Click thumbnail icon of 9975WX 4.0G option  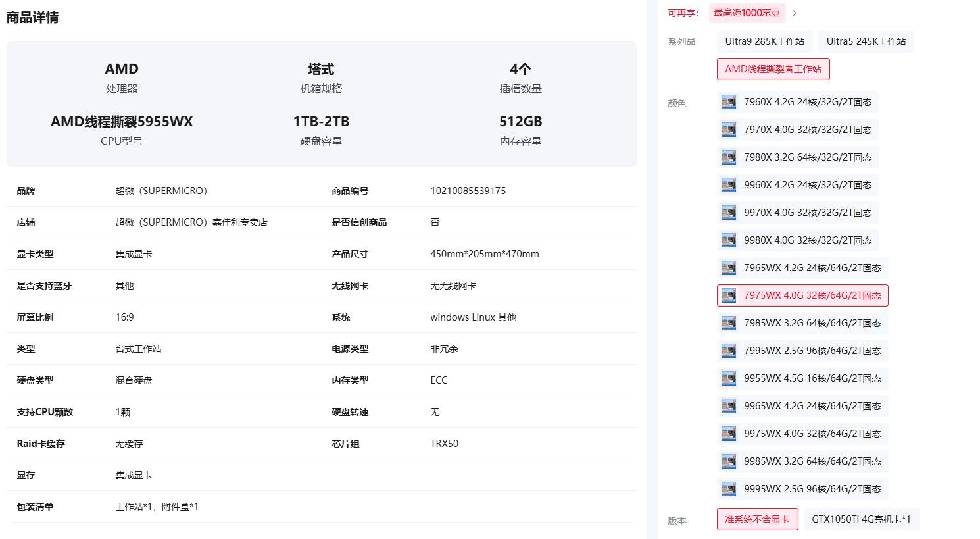(728, 434)
